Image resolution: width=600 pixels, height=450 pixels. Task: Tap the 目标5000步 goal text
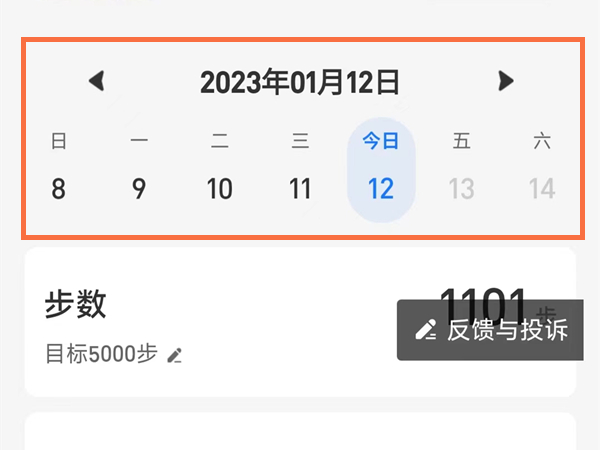tap(101, 354)
